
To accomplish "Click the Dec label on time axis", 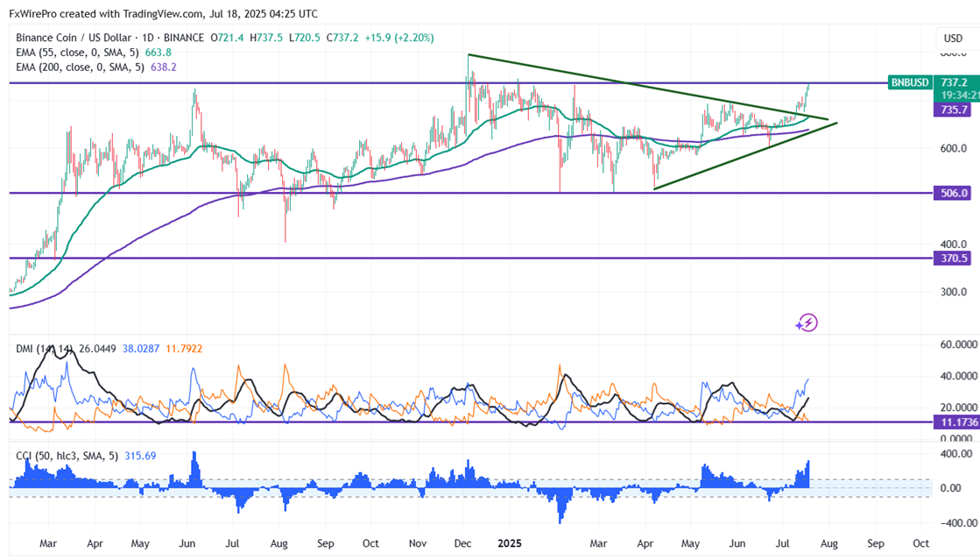I will tap(463, 543).
